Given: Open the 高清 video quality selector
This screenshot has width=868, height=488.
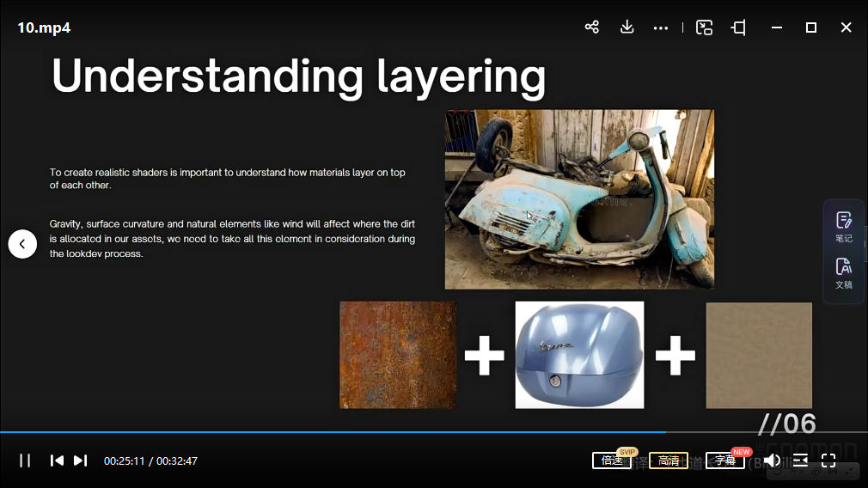Looking at the screenshot, I should point(668,461).
